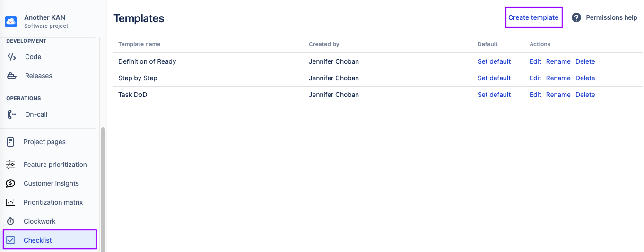Image resolution: width=644 pixels, height=252 pixels.
Task: Open the Checklist sidebar menu item
Action: (x=38, y=240)
